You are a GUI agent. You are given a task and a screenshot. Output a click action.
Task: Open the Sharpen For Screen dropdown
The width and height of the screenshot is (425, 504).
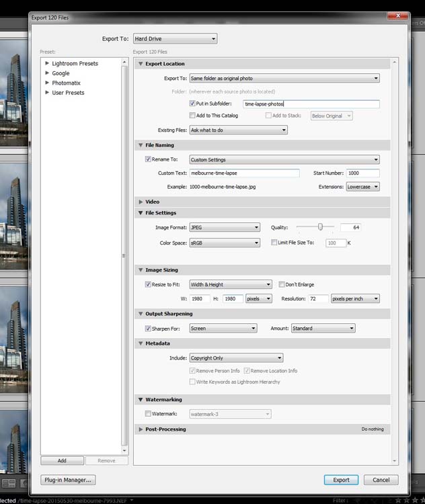[x=223, y=329]
